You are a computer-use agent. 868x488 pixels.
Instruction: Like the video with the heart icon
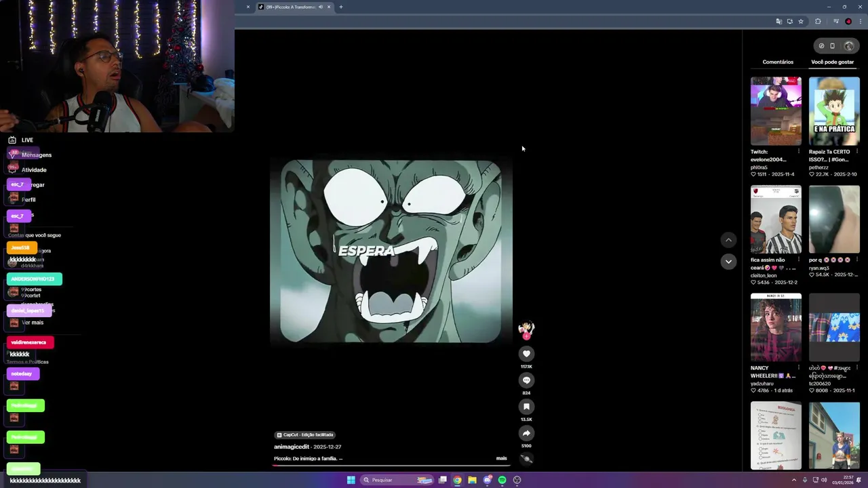click(x=526, y=354)
